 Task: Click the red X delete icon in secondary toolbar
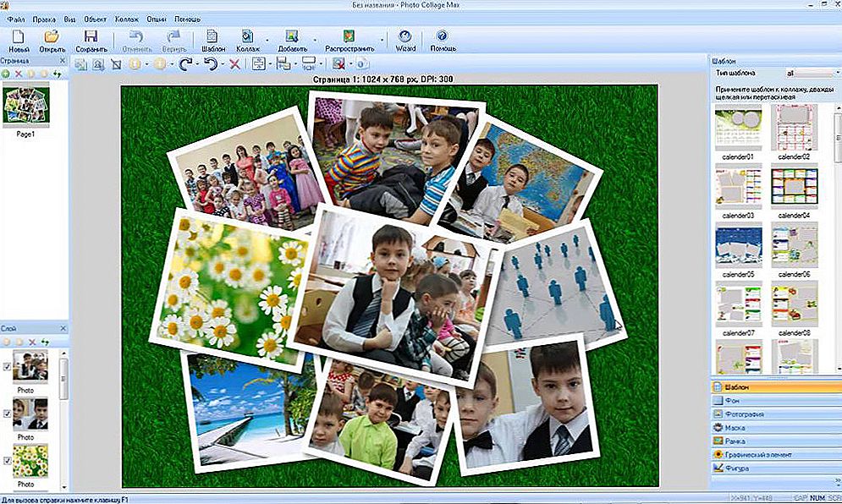point(234,64)
